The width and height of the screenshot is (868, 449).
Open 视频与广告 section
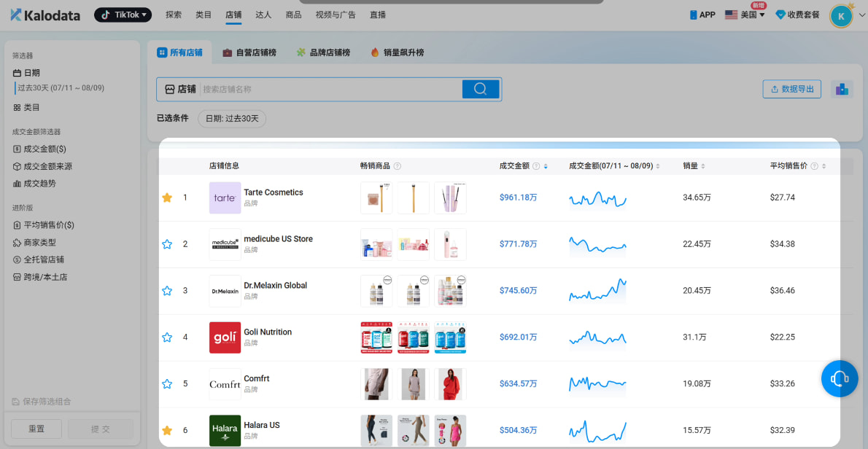click(x=336, y=15)
